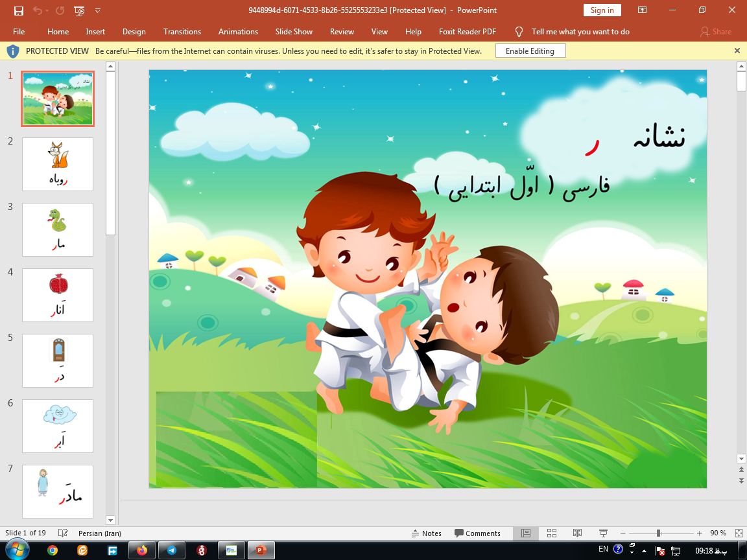Open Reading View from status bar
This screenshot has height=560, width=747.
click(x=577, y=533)
